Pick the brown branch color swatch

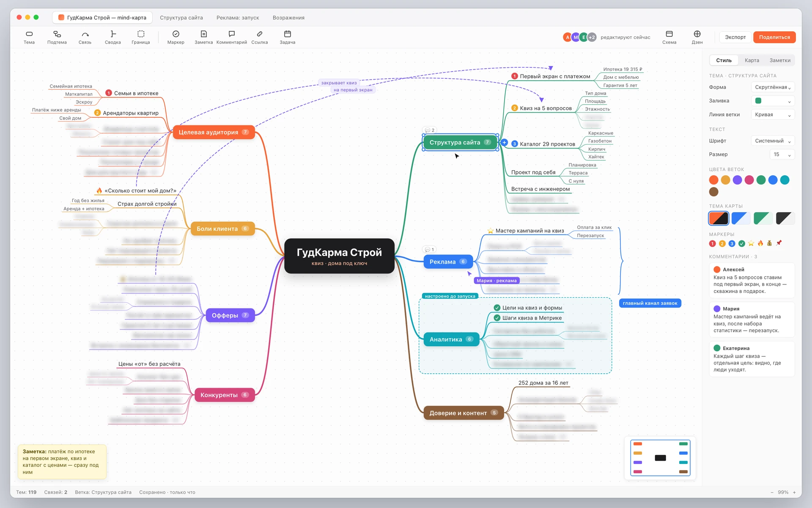[x=713, y=192]
